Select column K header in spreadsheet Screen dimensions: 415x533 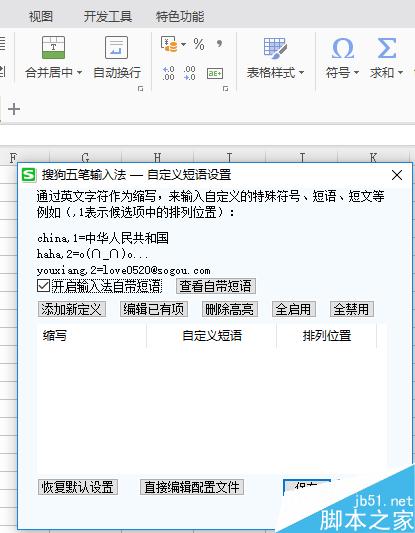point(373,157)
